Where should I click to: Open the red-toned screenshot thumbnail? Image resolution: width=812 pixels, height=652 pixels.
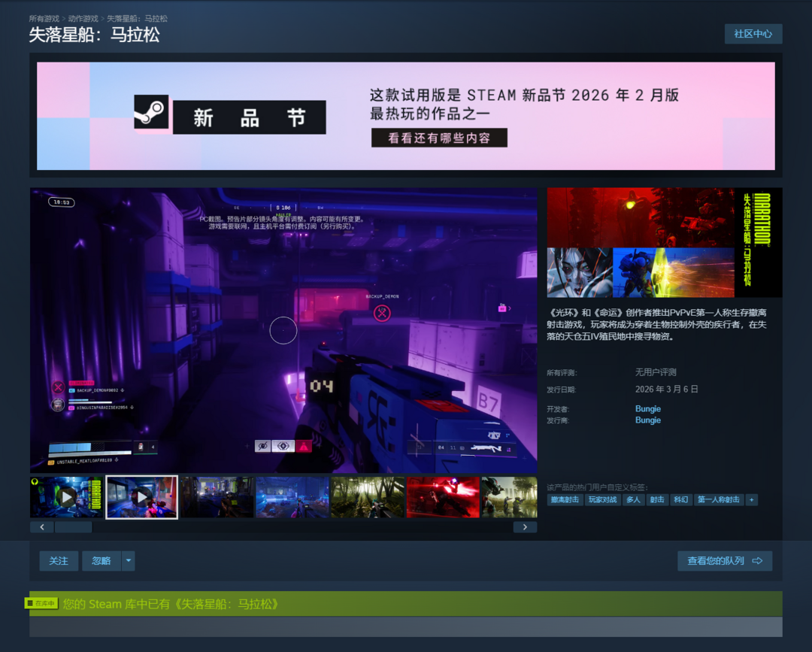pos(443,497)
